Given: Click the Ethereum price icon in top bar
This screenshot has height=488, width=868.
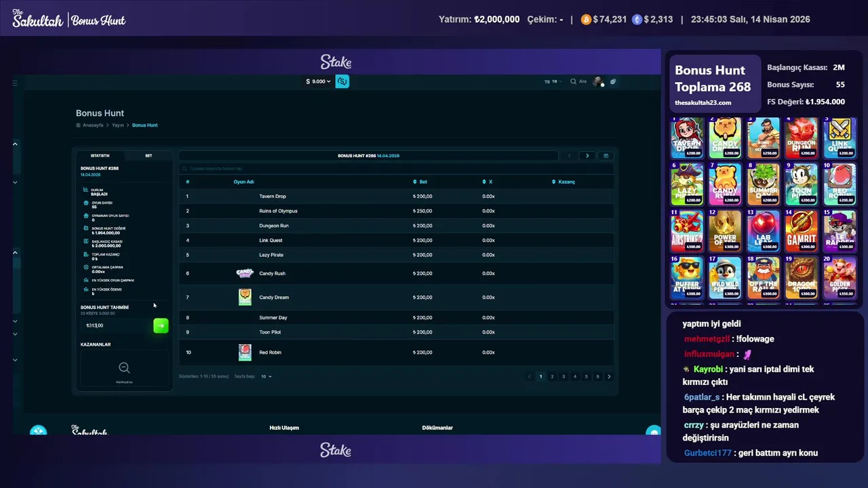Looking at the screenshot, I should 637,20.
